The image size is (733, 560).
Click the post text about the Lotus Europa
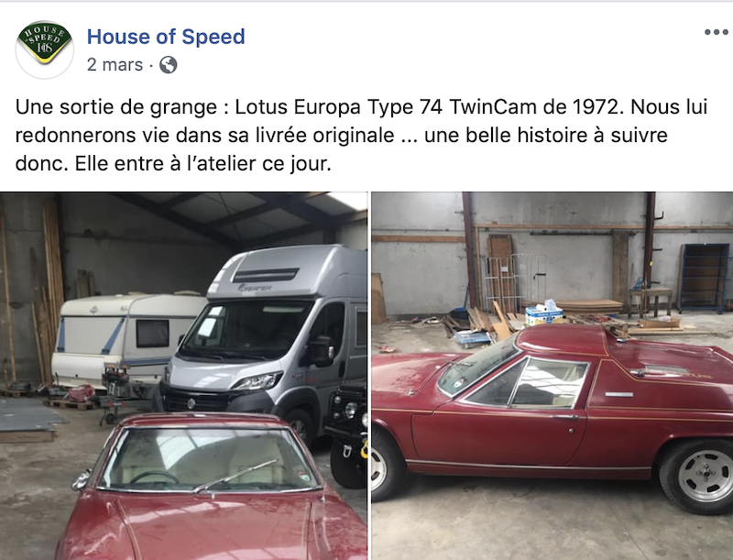(361, 135)
